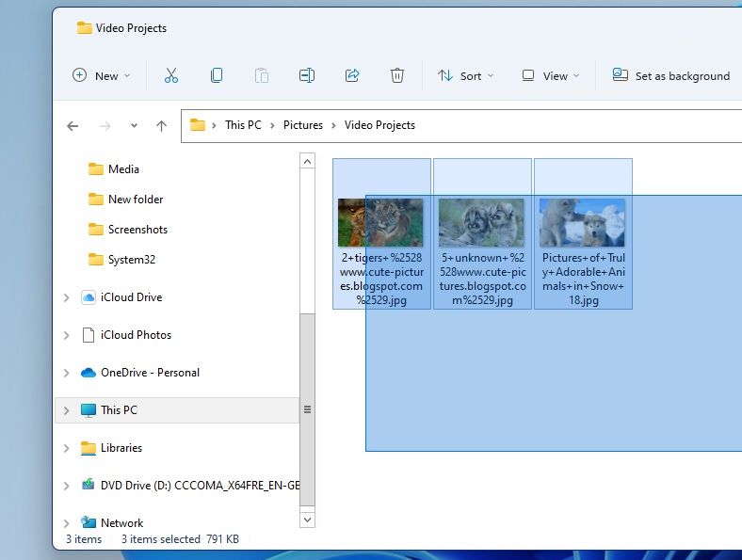Click the Rename icon in toolbar
The width and height of the screenshot is (742, 560).
pos(307,76)
